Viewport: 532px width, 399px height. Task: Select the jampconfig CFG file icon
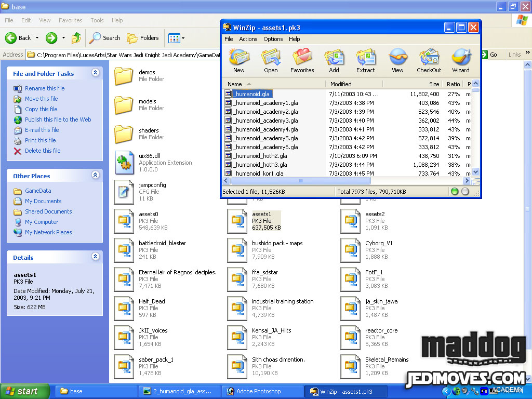point(124,192)
